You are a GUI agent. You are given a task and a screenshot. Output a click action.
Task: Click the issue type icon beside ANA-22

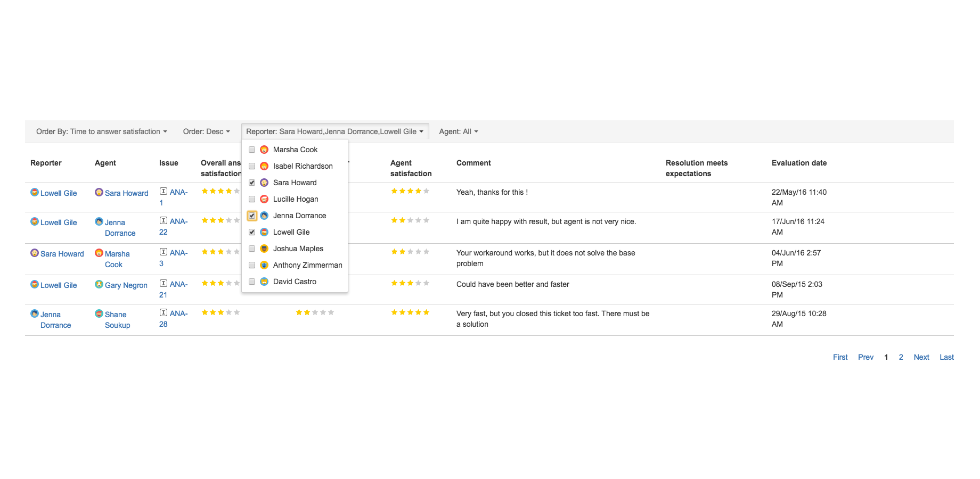pyautogui.click(x=164, y=221)
